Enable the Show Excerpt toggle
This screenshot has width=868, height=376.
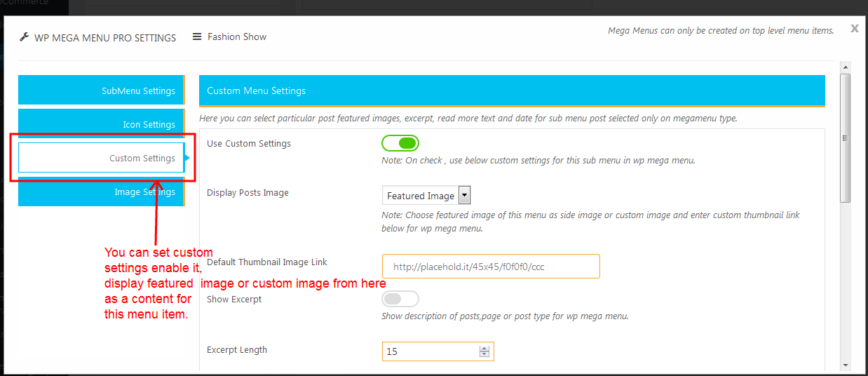400,299
